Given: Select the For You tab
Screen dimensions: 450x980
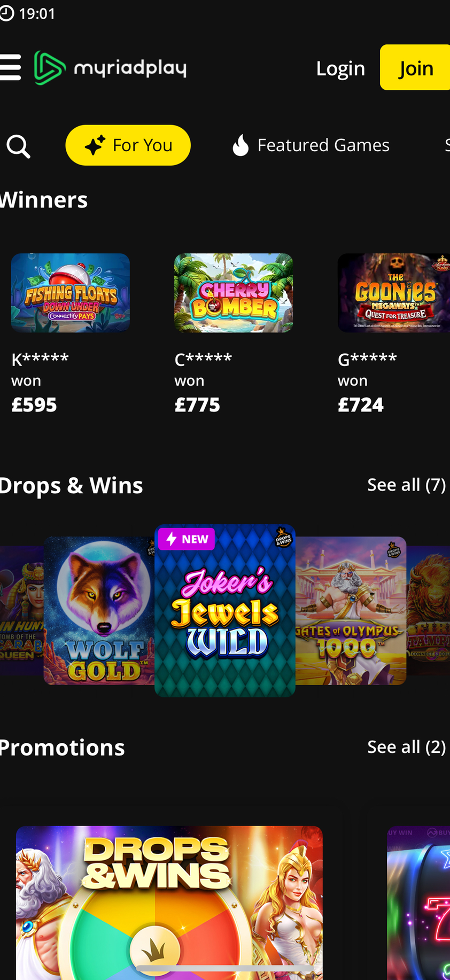Looking at the screenshot, I should (128, 145).
